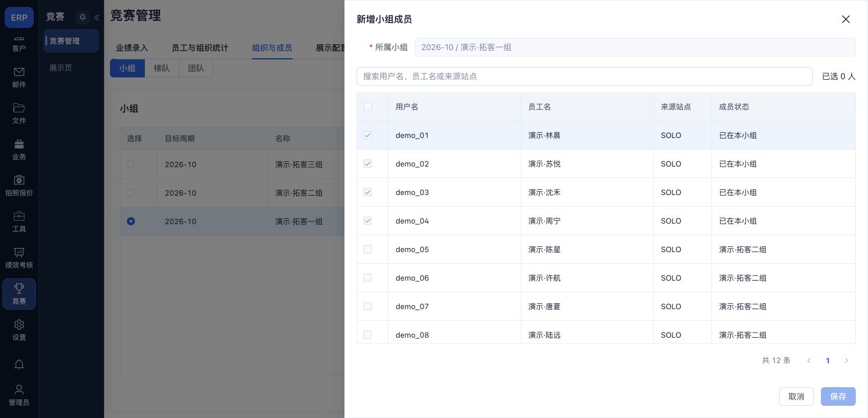This screenshot has height=418, width=868.
Task: Click the 所属小组 field
Action: coord(635,47)
